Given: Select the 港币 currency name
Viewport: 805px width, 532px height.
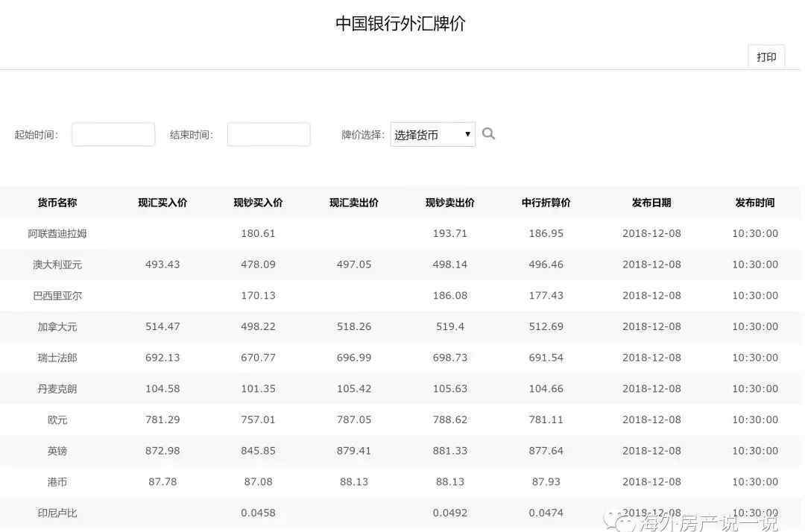Looking at the screenshot, I should pos(57,482).
